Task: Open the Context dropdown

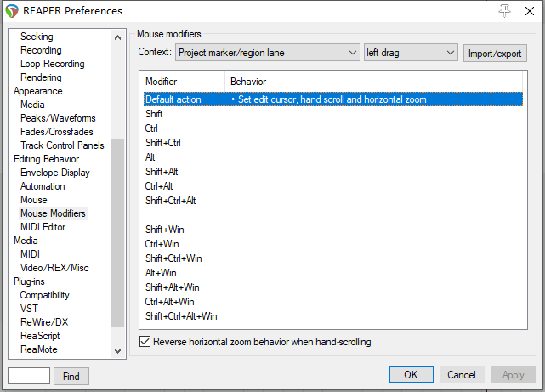Action: [267, 53]
